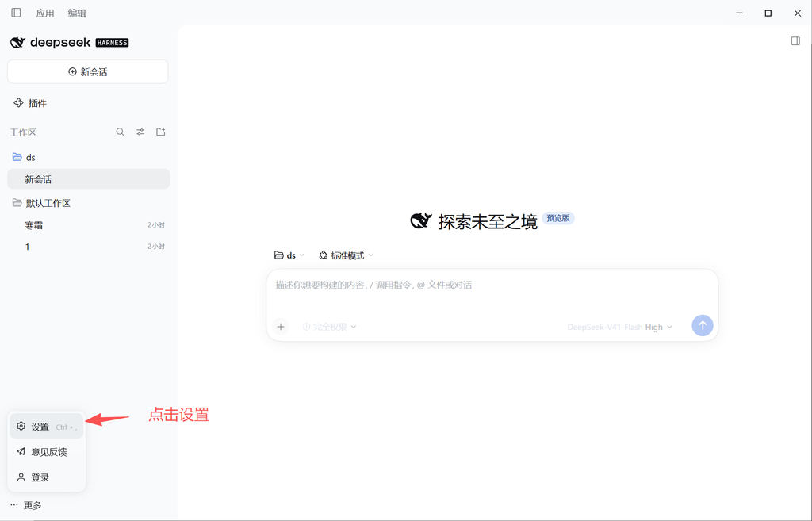
Task: Open 设置 from the popup menu
Action: 47,427
